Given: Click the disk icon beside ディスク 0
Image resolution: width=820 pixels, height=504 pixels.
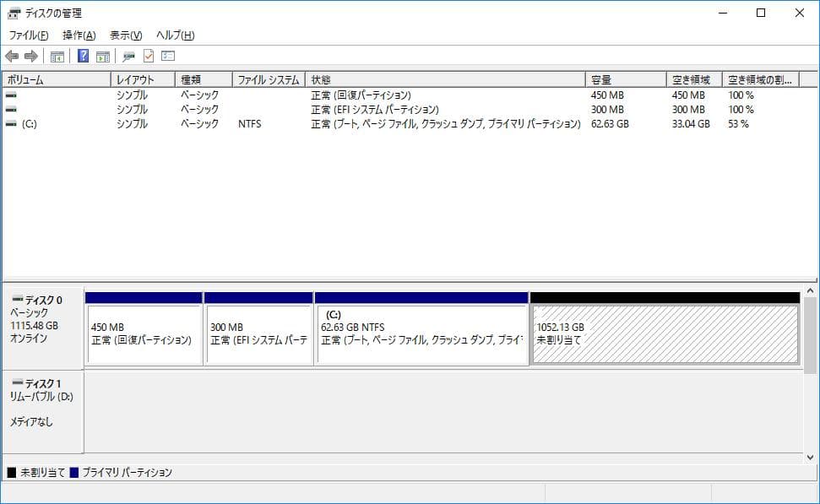Looking at the screenshot, I should coord(19,297).
